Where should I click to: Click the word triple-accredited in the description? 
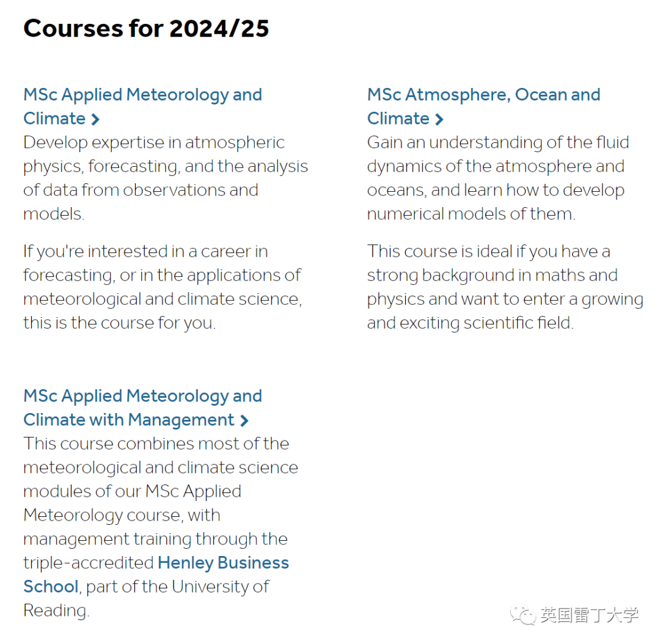click(88, 563)
